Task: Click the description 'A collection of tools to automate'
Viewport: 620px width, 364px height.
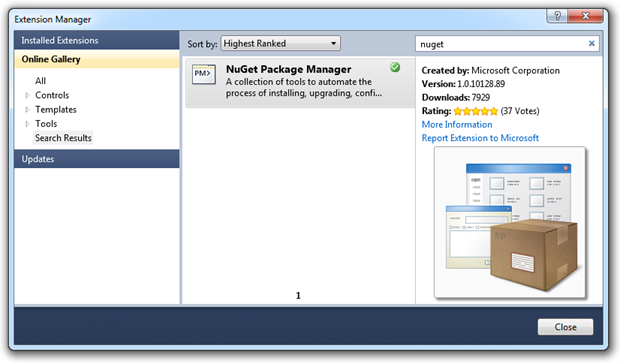Action: tap(299, 82)
